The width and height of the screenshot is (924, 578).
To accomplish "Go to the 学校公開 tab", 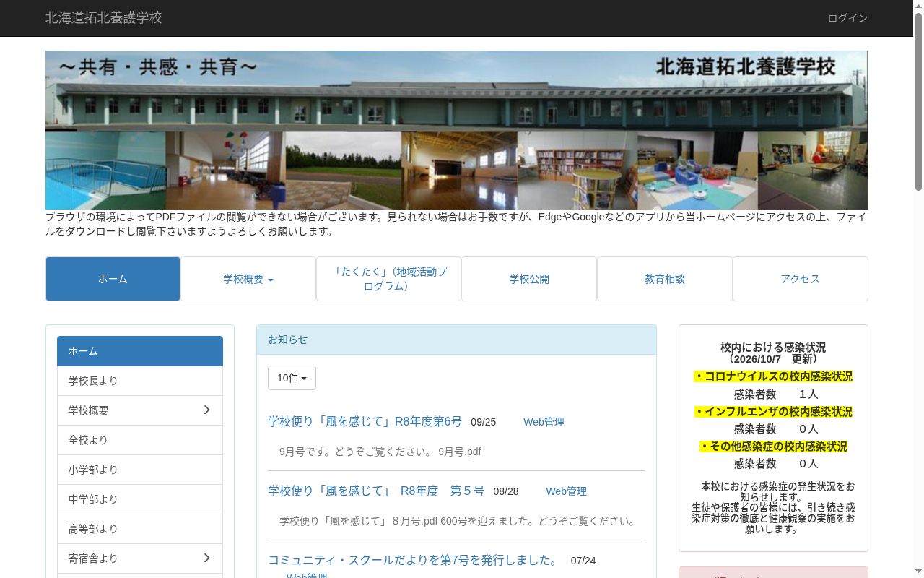I will point(529,279).
